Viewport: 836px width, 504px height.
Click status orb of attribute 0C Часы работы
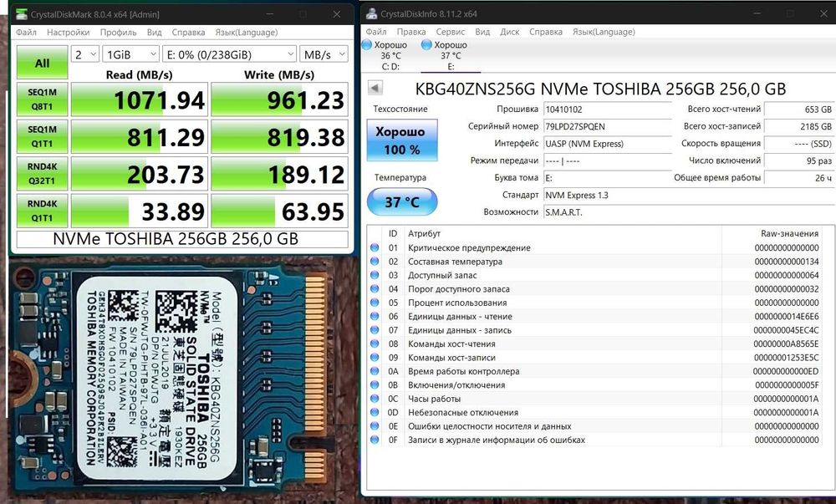(375, 399)
